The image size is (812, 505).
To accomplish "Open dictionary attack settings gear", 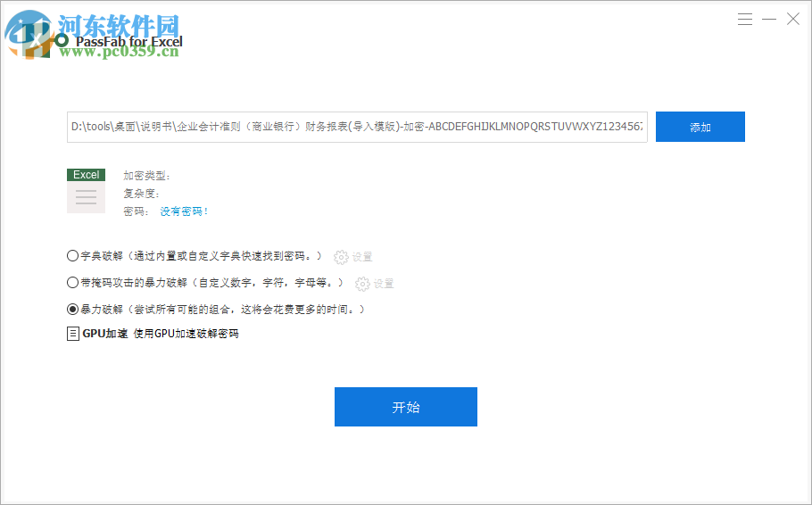I will coord(341,256).
